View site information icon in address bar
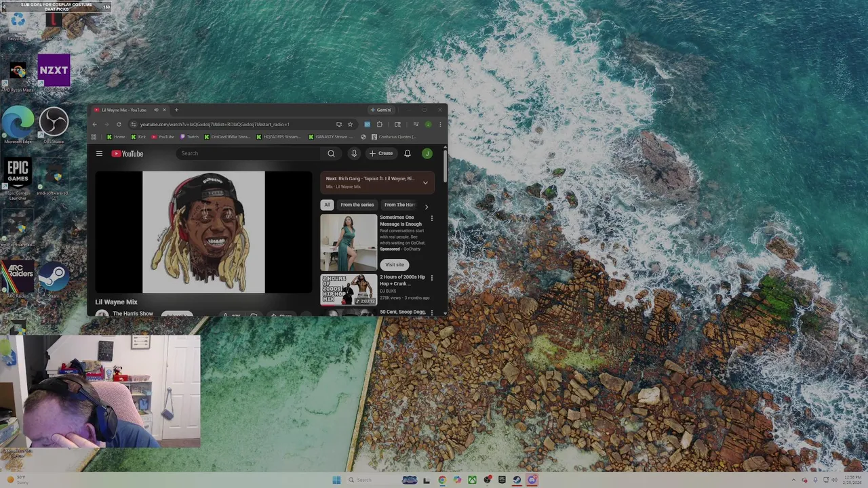 coord(134,124)
